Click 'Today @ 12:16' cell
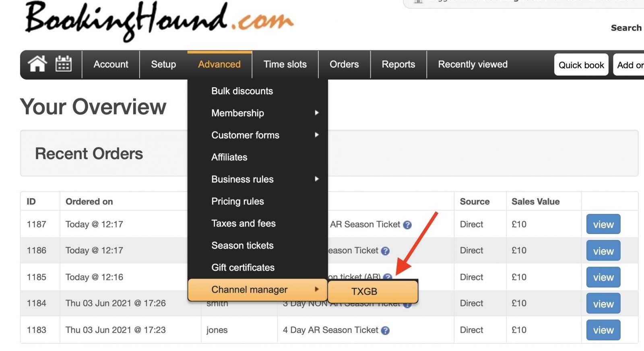644x351 pixels. pyautogui.click(x=94, y=277)
